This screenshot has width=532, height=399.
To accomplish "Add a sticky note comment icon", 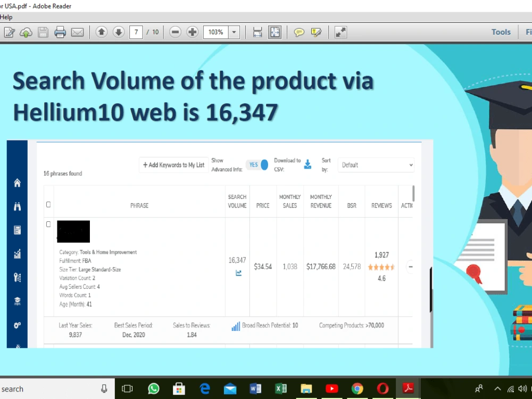I will 299,32.
